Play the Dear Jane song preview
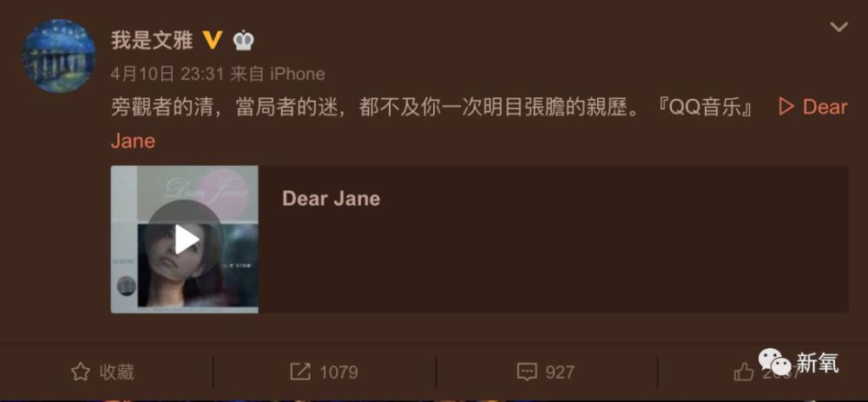 coord(186,240)
